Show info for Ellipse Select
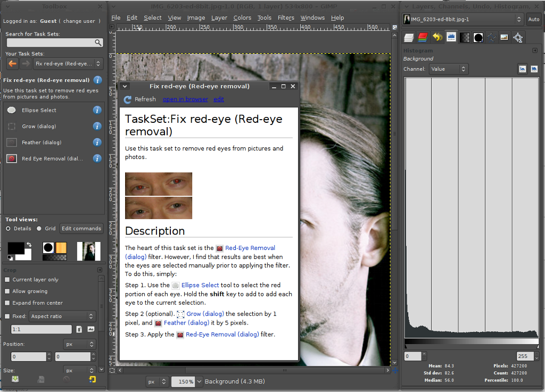Viewport: 545px width, 392px height. [x=97, y=110]
